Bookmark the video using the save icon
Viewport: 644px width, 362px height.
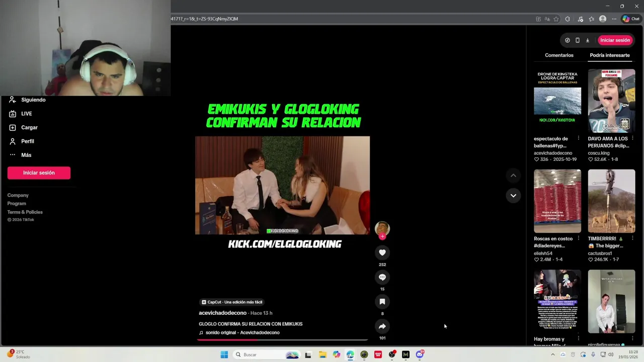(x=382, y=302)
